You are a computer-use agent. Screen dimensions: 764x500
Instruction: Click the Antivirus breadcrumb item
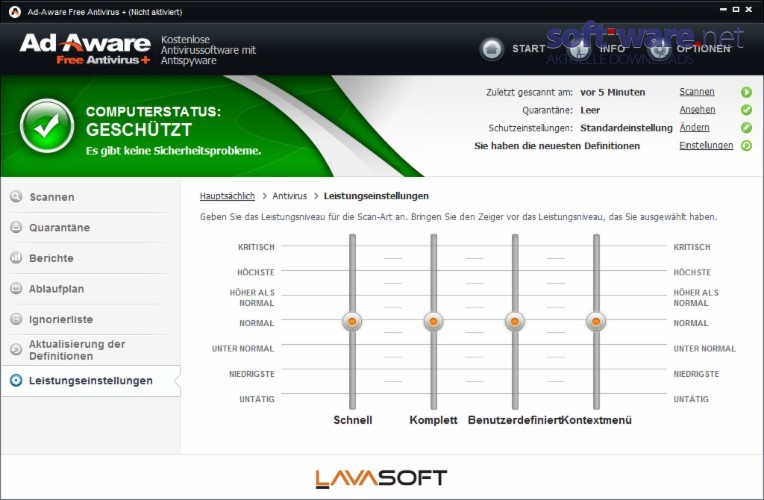289,196
